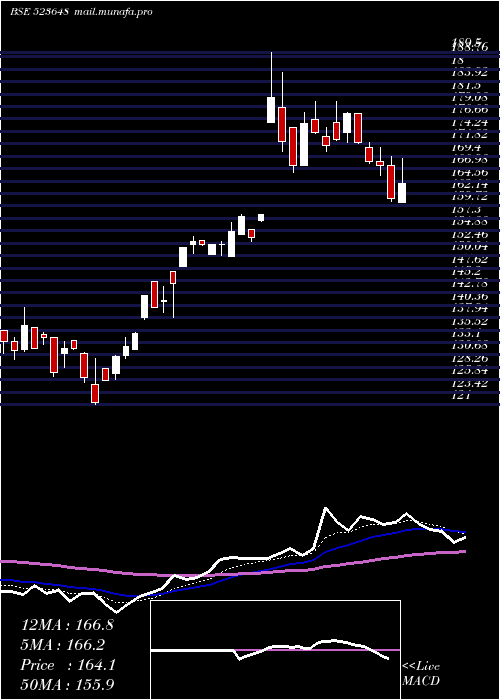500x700 pixels.
Task: Click the 179.08 price axis label
Action: pos(470,97)
